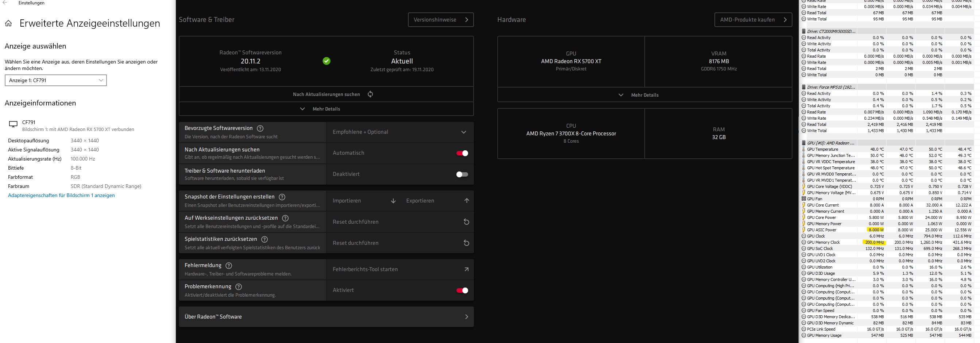Click the lightning icon of GPU Core Current

coord(803,205)
